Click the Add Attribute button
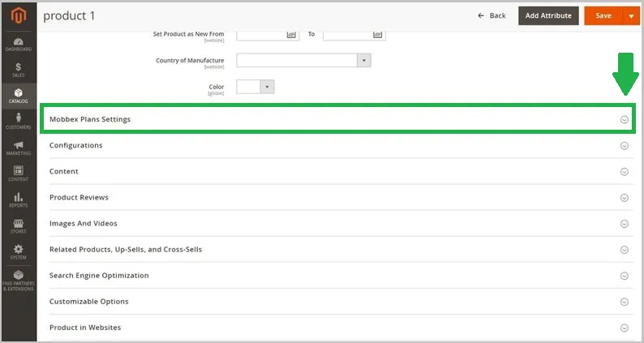The height and width of the screenshot is (343, 644). point(548,15)
